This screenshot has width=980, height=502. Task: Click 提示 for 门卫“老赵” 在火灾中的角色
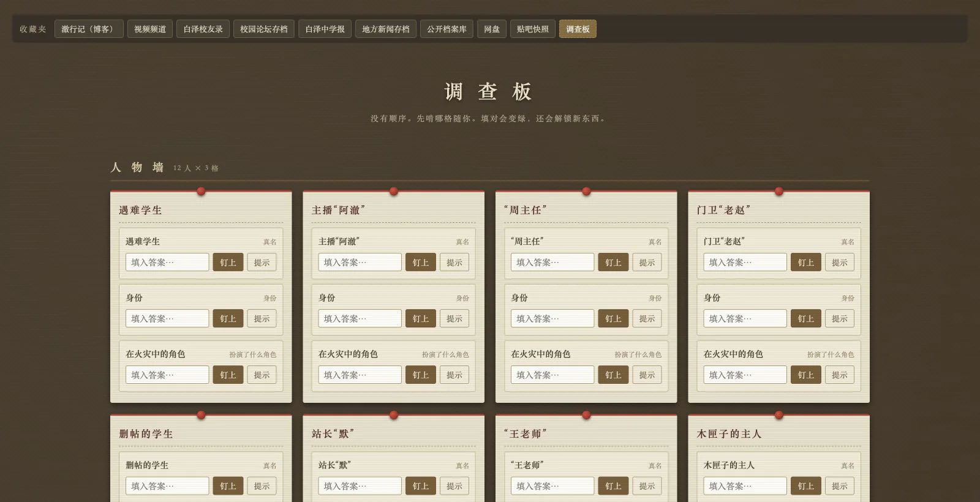839,375
